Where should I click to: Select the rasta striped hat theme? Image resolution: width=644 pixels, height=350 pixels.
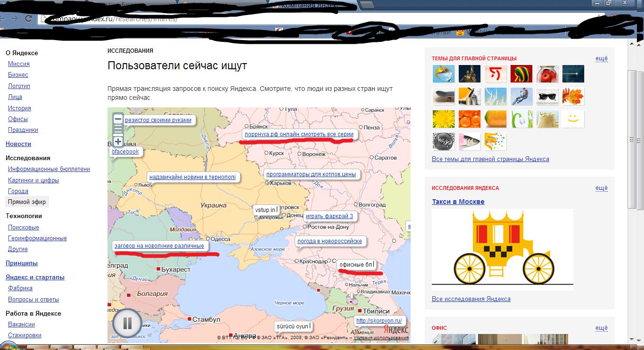pos(521,74)
